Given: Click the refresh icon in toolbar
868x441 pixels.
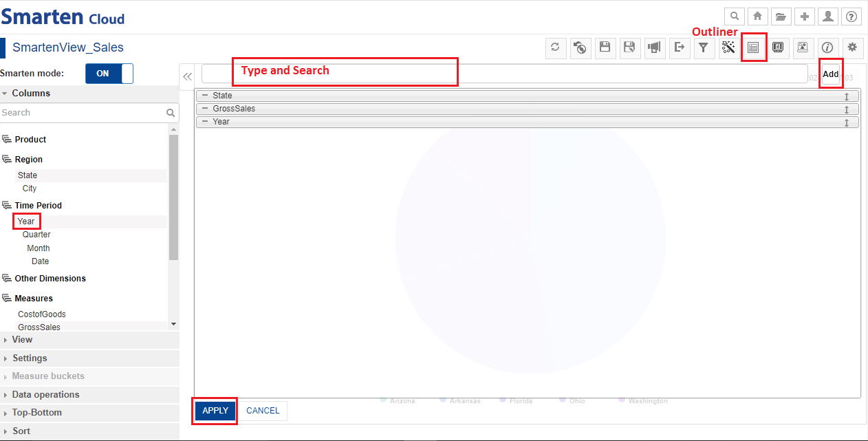Looking at the screenshot, I should click(556, 47).
